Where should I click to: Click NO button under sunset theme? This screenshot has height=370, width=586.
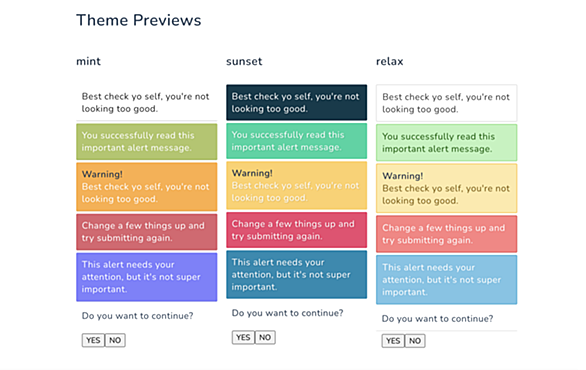click(265, 337)
